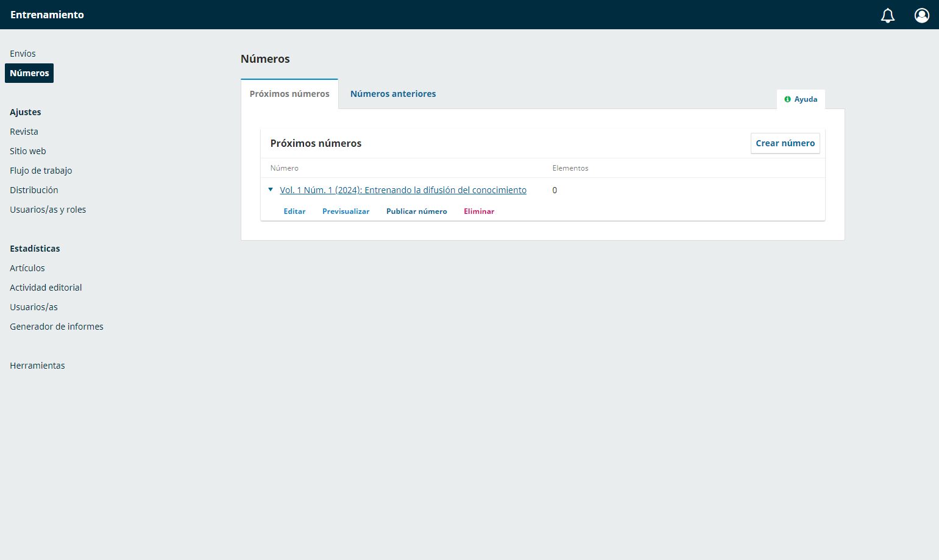939x560 pixels.
Task: Open Artículos statistics
Action: (27, 268)
